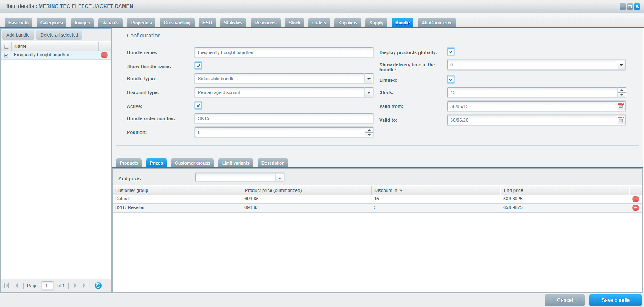Screen dimensions: 644x307
Task: Sort by Discount in % column header
Action: 436,190
